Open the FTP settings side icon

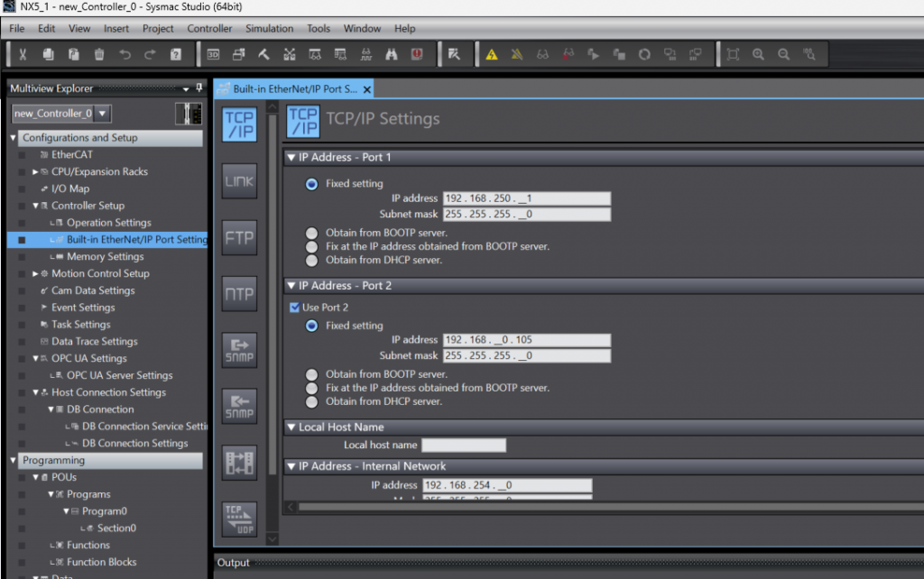[x=239, y=238]
